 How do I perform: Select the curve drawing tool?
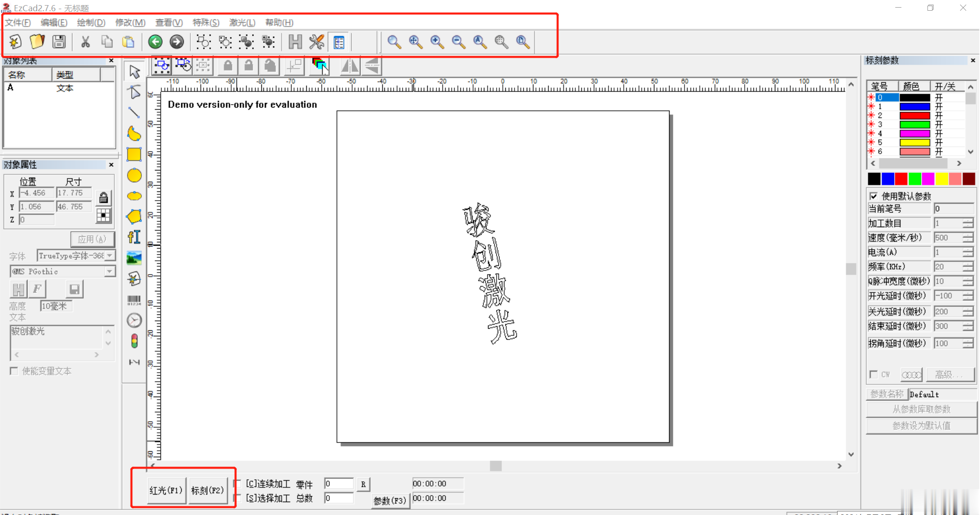(x=134, y=133)
